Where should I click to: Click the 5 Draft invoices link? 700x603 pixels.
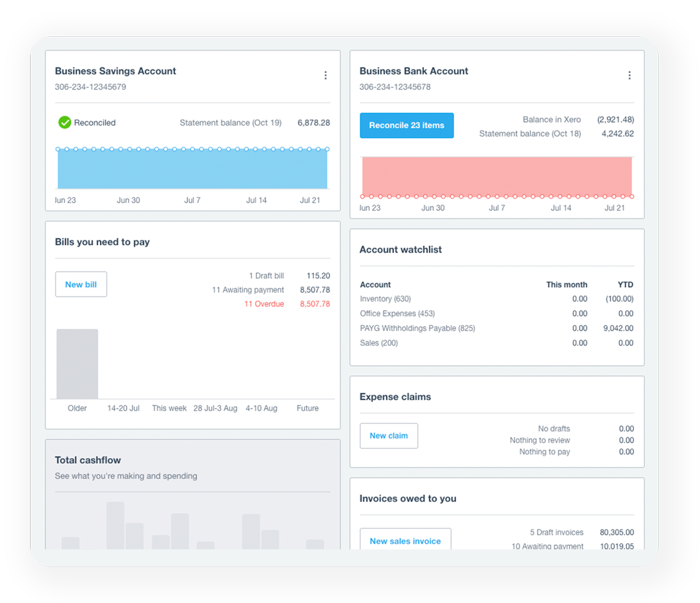pos(557,532)
